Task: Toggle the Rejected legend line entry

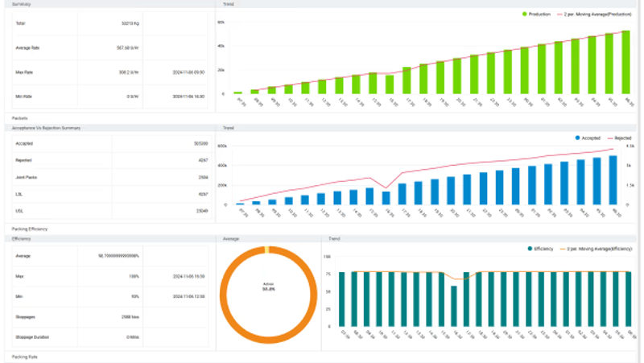Action: point(619,138)
